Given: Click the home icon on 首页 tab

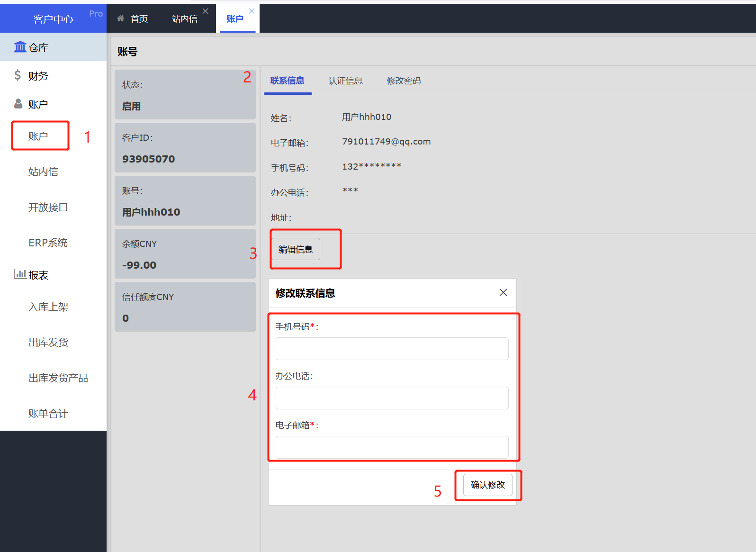Looking at the screenshot, I should point(121,18).
